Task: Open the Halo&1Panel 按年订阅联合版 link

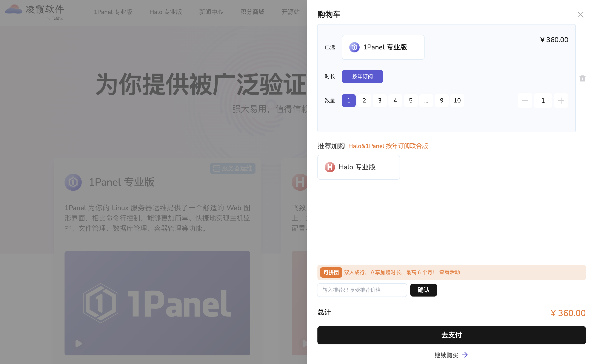Action: click(388, 146)
